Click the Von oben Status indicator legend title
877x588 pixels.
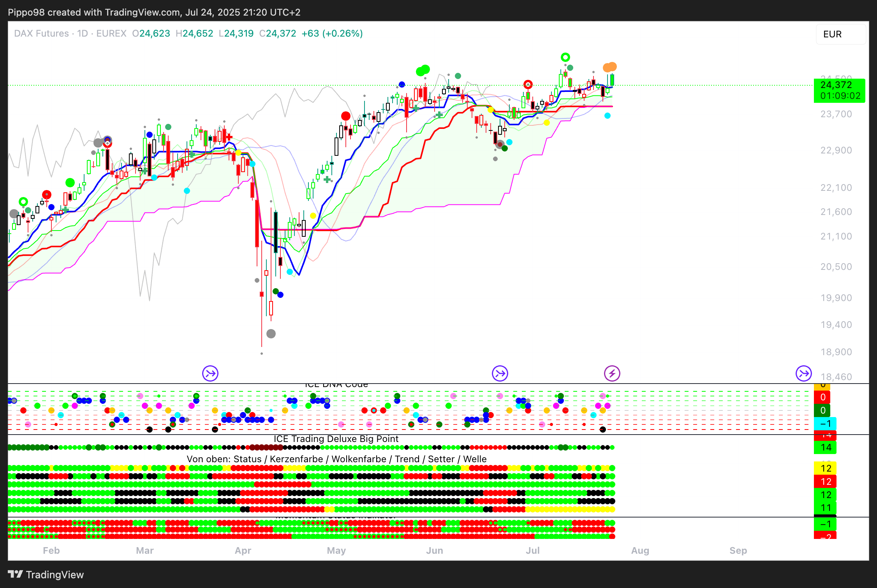[x=336, y=459]
